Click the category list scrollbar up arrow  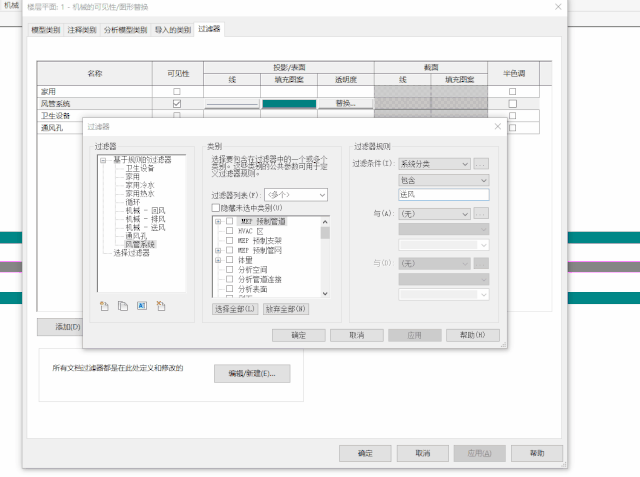coord(325,222)
